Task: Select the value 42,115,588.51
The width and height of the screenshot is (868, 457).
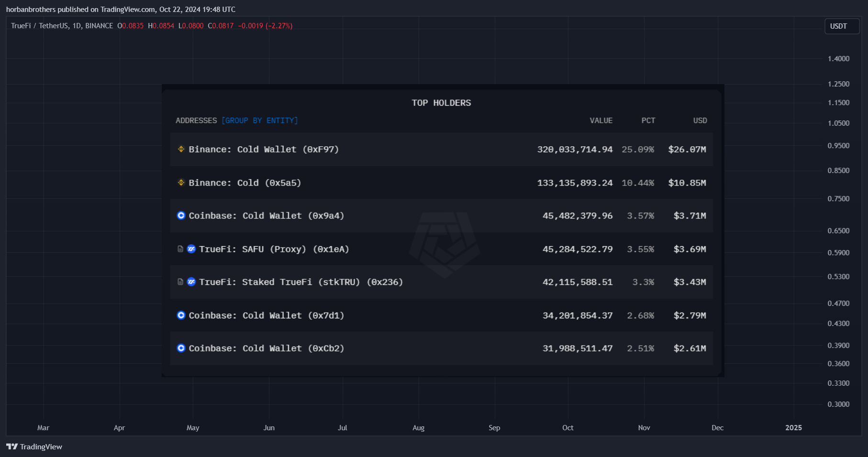Action: pyautogui.click(x=578, y=283)
